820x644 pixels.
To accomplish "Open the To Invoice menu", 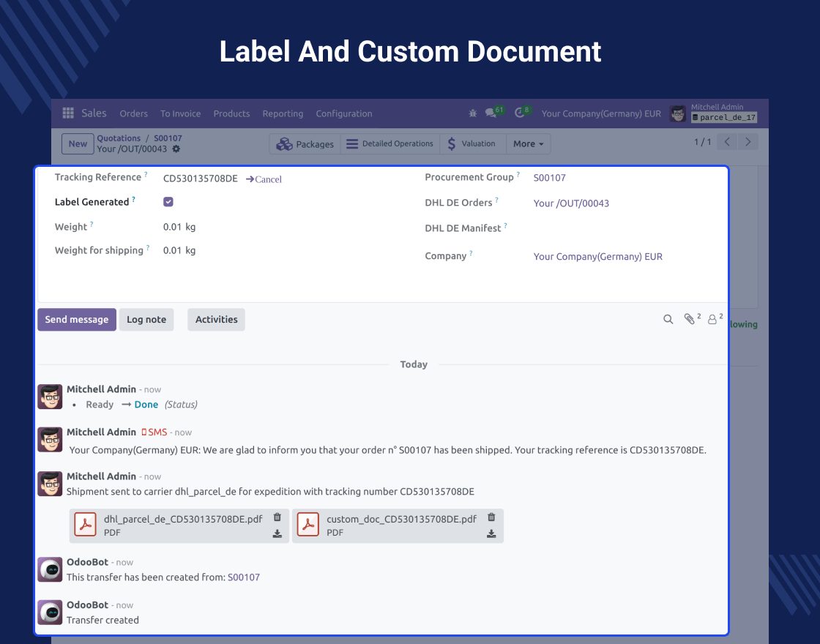I will [x=180, y=113].
